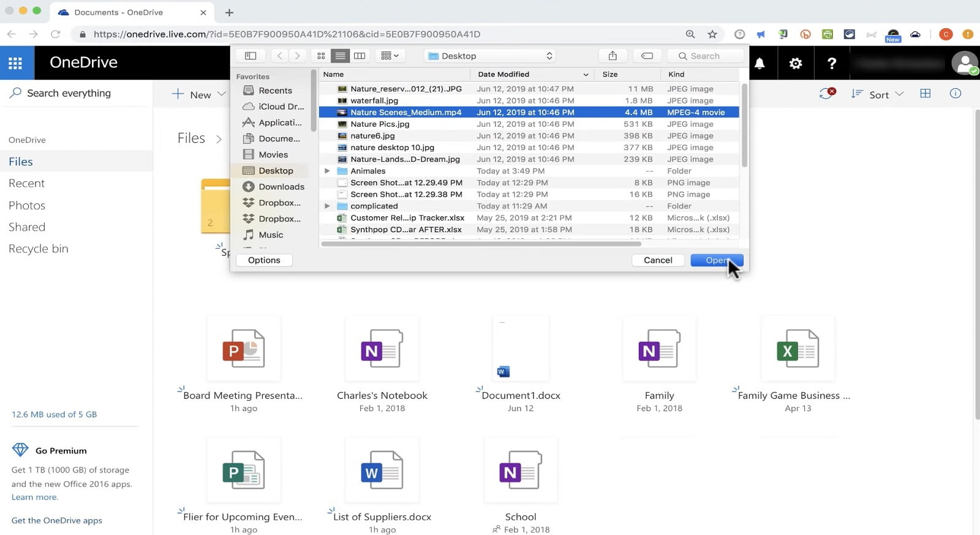This screenshot has height=535, width=980.
Task: Click the edit tags button
Action: coord(647,56)
